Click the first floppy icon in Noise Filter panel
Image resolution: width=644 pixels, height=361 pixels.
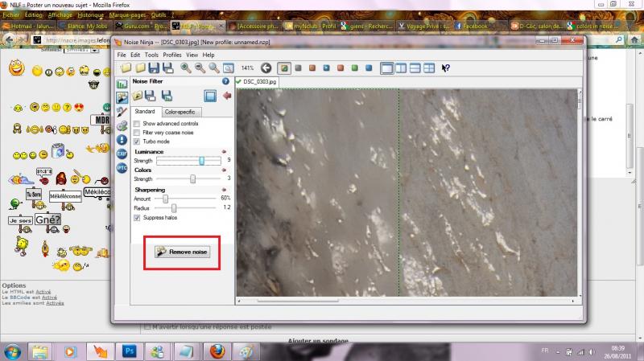point(151,96)
